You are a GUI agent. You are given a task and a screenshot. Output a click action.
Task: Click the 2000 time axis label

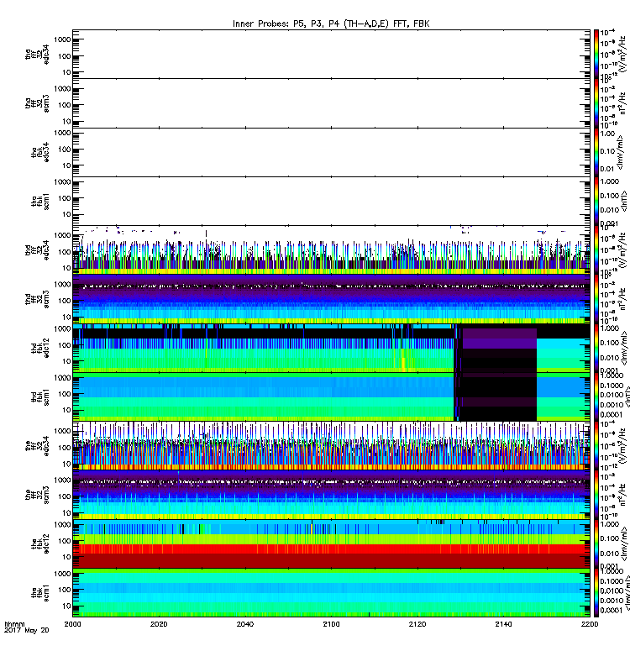72,624
